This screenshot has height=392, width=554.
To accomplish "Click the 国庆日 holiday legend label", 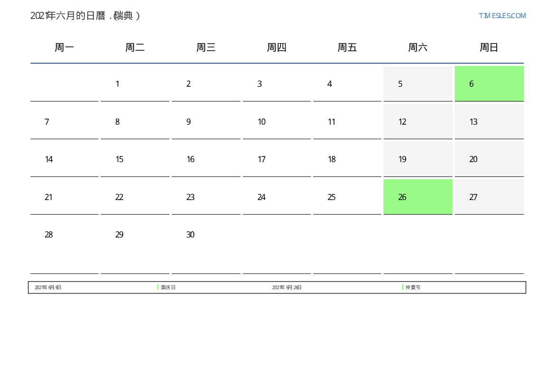I will click(168, 288).
